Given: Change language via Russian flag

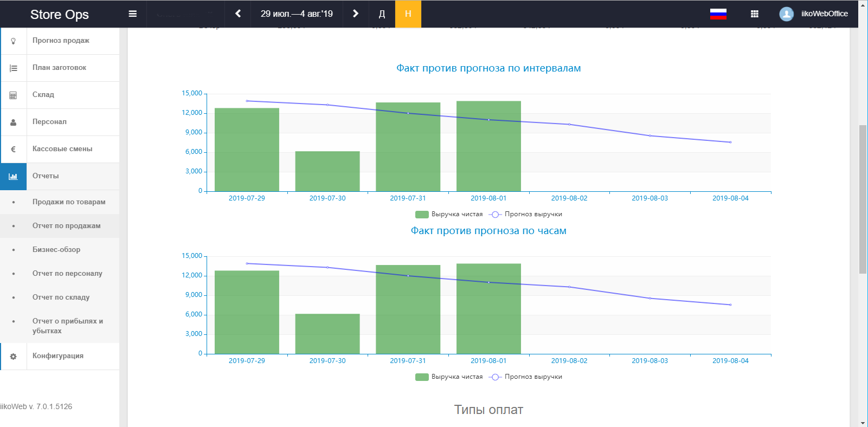Looking at the screenshot, I should (718, 14).
